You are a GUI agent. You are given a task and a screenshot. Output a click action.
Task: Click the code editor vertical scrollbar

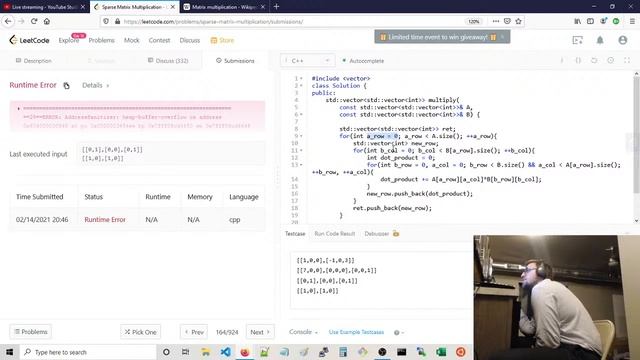(x=636, y=135)
